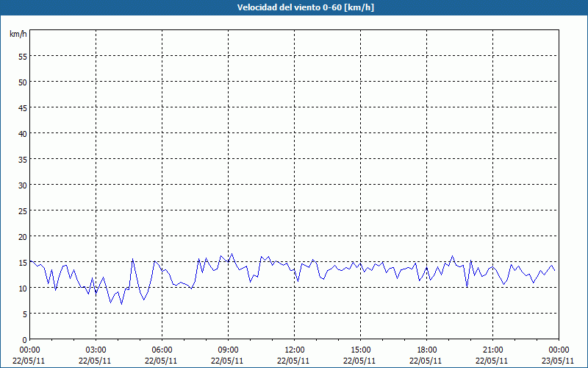Click the 09:00 time axis label
The height and width of the screenshot is (368, 588).
pos(228,350)
